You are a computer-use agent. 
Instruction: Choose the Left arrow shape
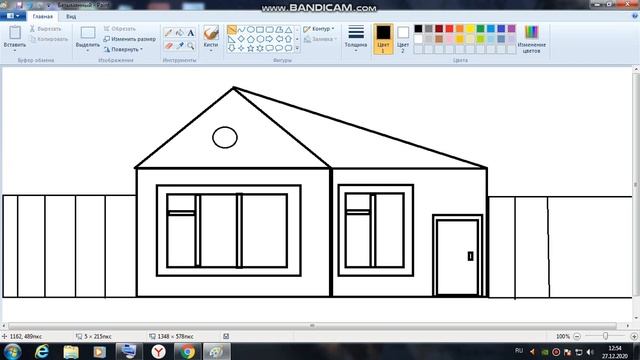point(279,39)
